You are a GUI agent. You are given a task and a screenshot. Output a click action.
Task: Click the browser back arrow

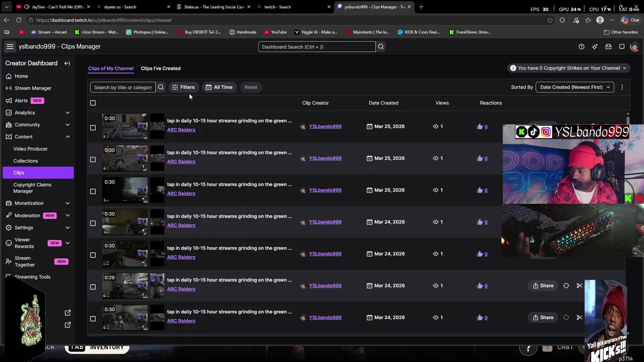pos(7,20)
